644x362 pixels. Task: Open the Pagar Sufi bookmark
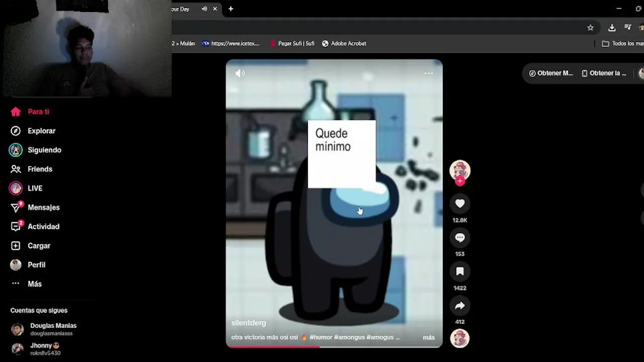click(x=292, y=44)
